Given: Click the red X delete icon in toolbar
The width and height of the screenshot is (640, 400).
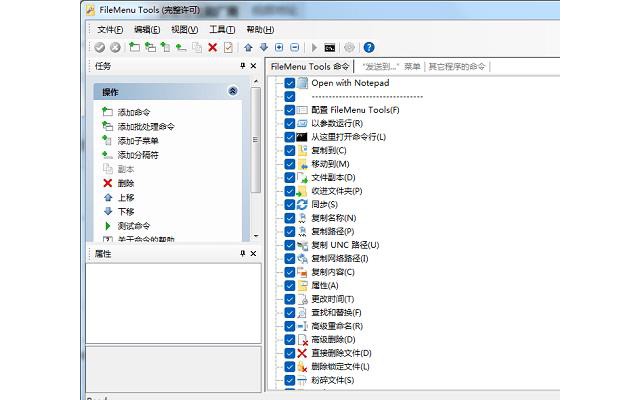Looking at the screenshot, I should pos(212,47).
